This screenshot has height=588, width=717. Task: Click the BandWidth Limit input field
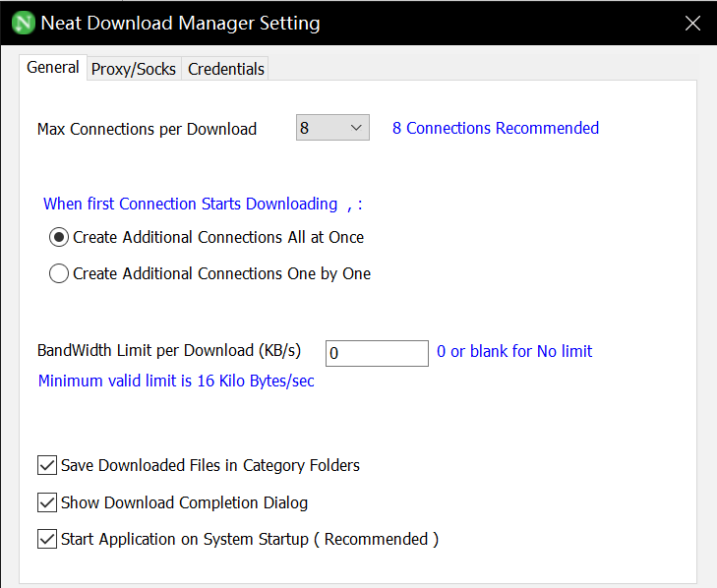(377, 353)
